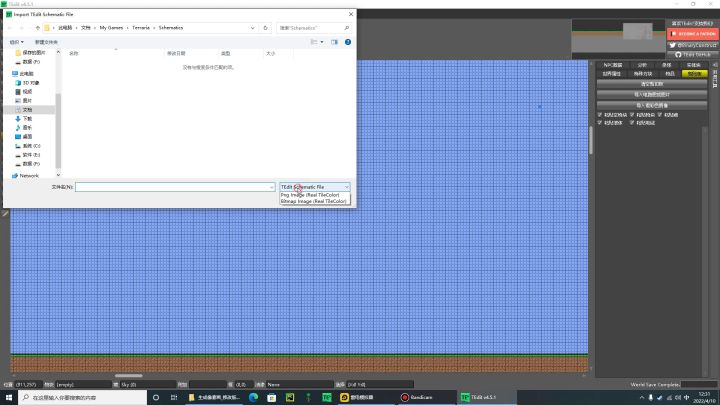Open the volume tray icon
720x405 pixels.
pos(678,398)
